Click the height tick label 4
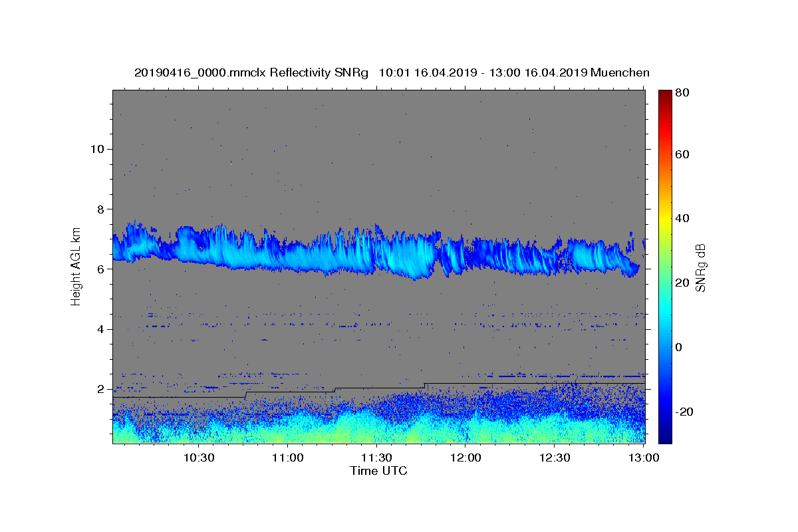The image size is (798, 532). click(100, 329)
